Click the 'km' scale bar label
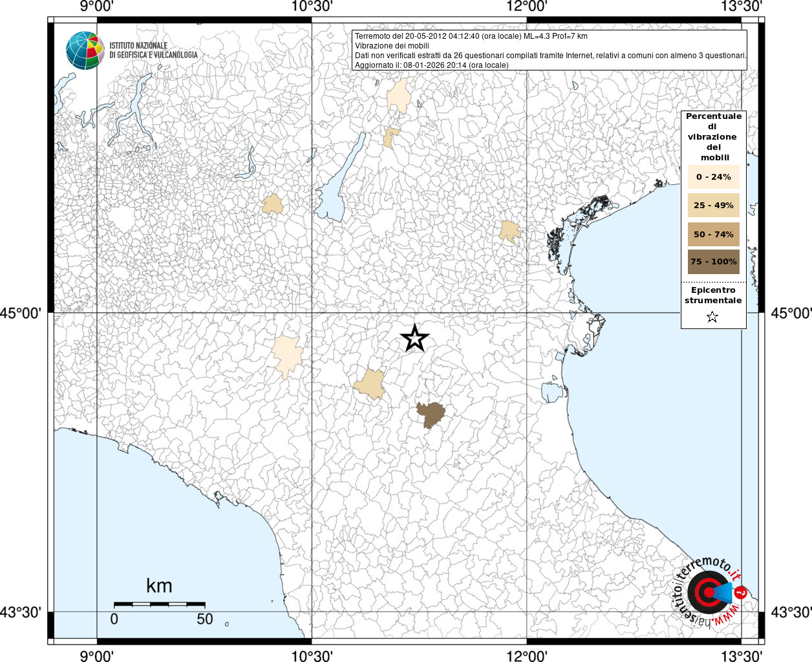 [x=159, y=586]
